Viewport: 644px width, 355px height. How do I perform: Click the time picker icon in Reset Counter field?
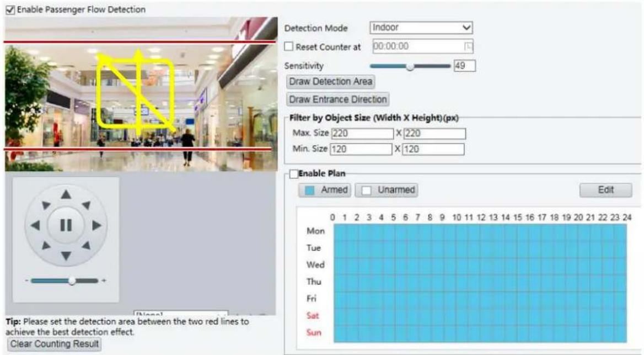[x=468, y=46]
